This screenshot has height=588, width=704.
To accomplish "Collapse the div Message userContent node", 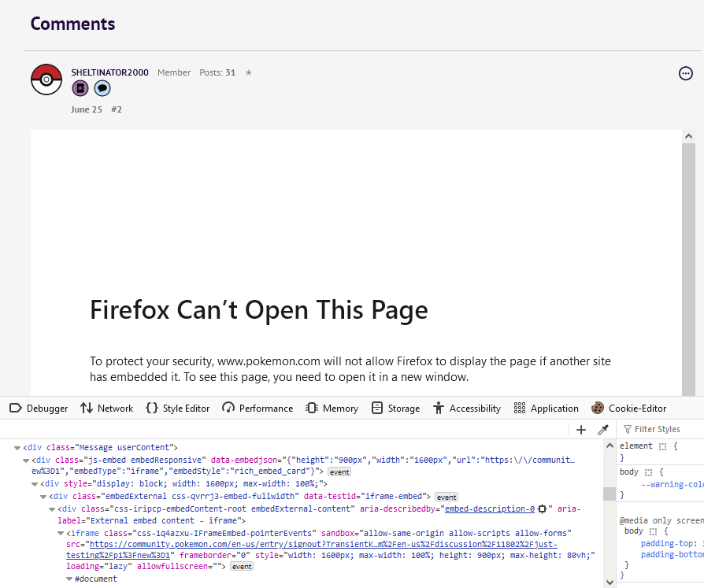I will tap(17, 448).
